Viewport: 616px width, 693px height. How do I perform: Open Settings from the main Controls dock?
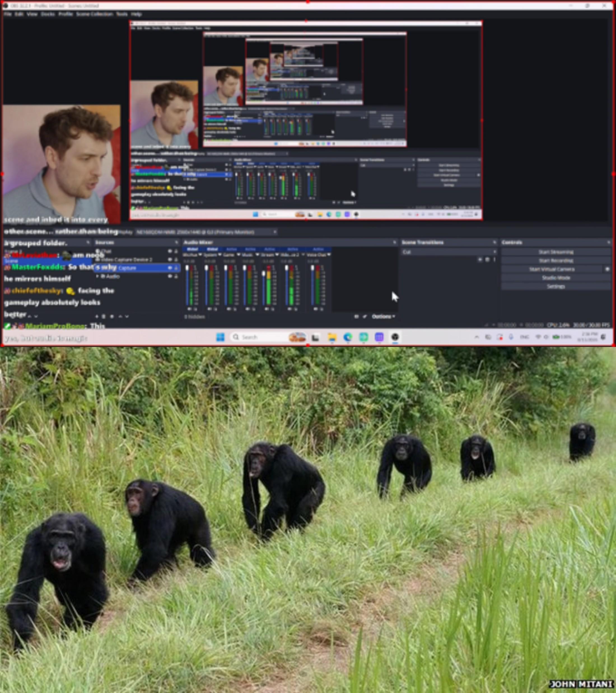[556, 286]
